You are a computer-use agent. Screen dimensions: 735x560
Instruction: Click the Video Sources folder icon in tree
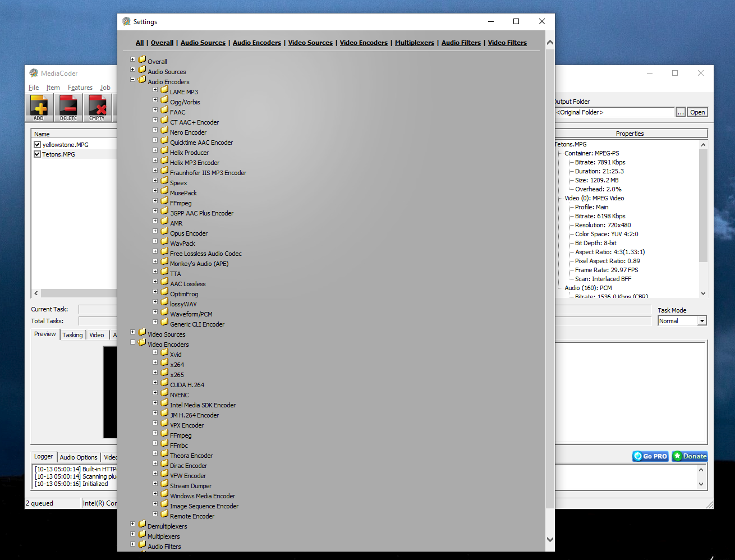click(142, 332)
